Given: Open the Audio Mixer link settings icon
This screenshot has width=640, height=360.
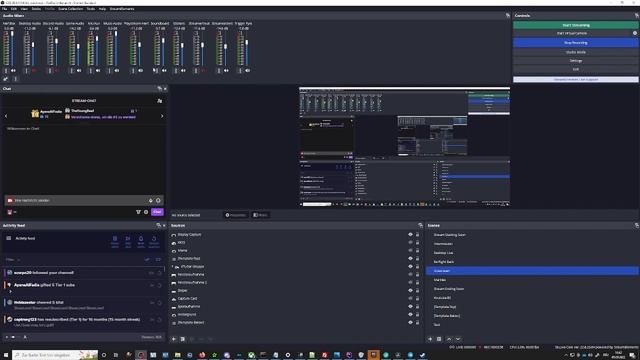Looking at the screenshot, I should 5,79.
